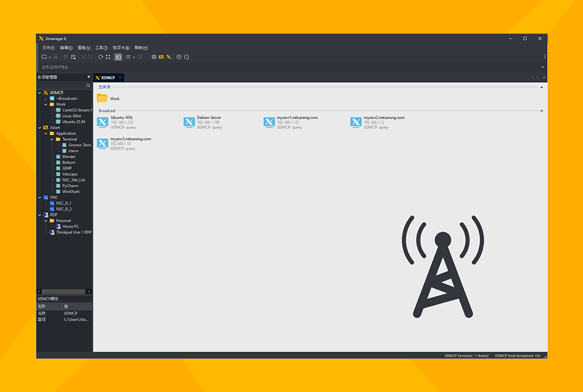Image resolution: width=583 pixels, height=392 pixels.
Task: Toggle the session manager pane toolbar button
Action: click(x=118, y=57)
